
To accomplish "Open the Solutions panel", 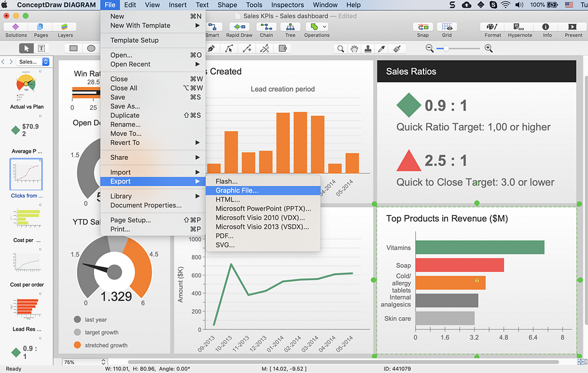I will (16, 30).
